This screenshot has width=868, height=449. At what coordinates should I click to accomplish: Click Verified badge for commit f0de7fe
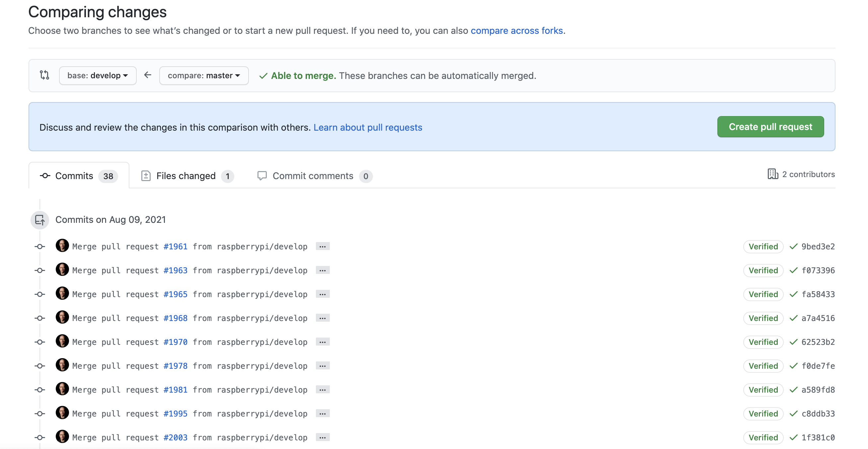tap(763, 366)
